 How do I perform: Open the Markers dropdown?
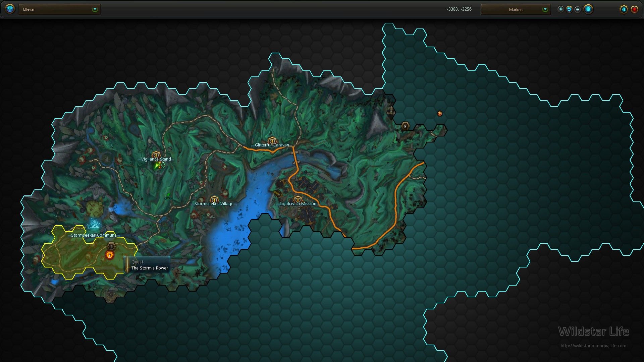(x=516, y=9)
